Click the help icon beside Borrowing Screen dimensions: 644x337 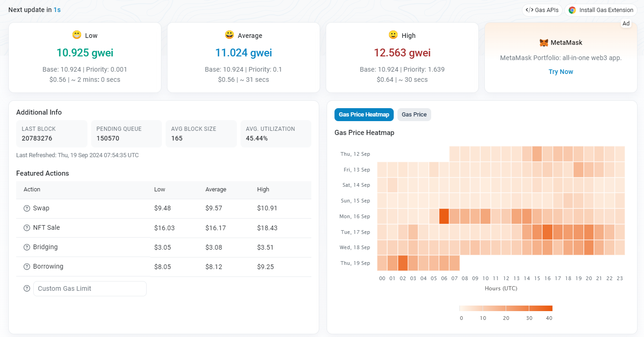click(27, 267)
